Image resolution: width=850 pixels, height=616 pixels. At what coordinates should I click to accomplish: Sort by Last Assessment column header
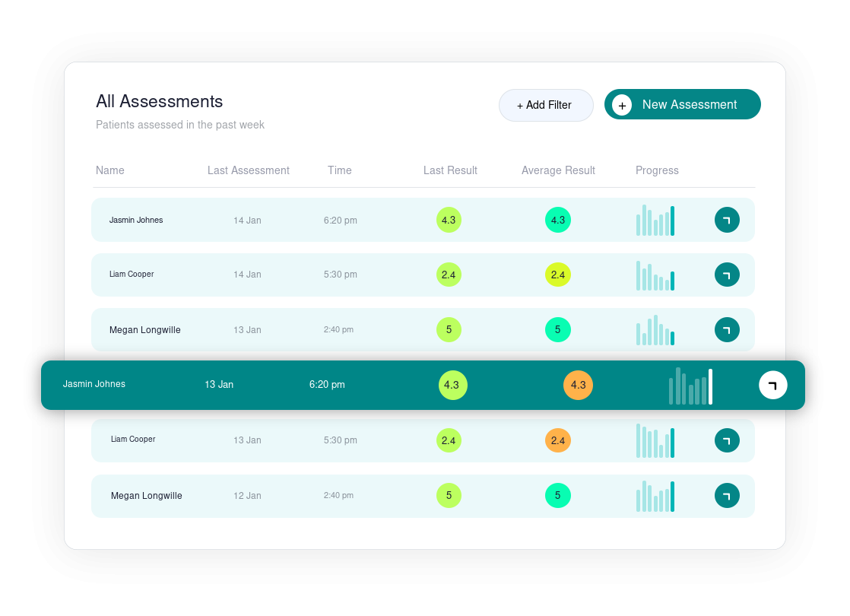249,170
